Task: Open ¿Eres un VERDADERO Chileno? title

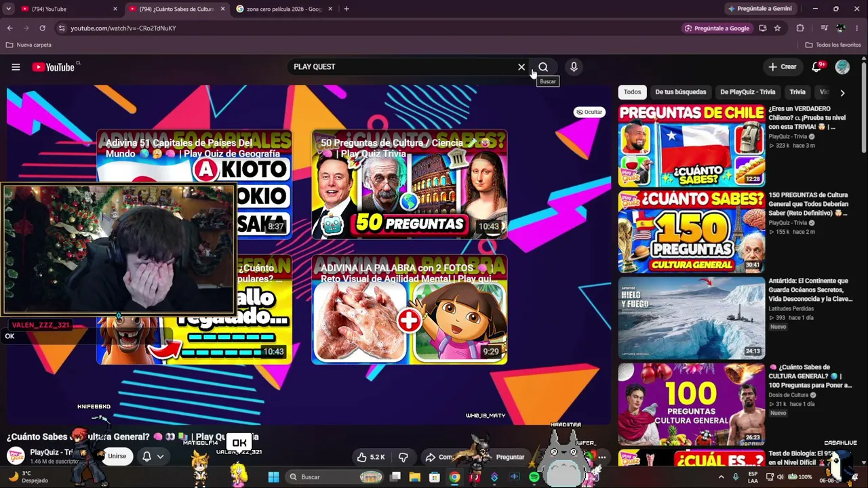Action: click(x=809, y=117)
